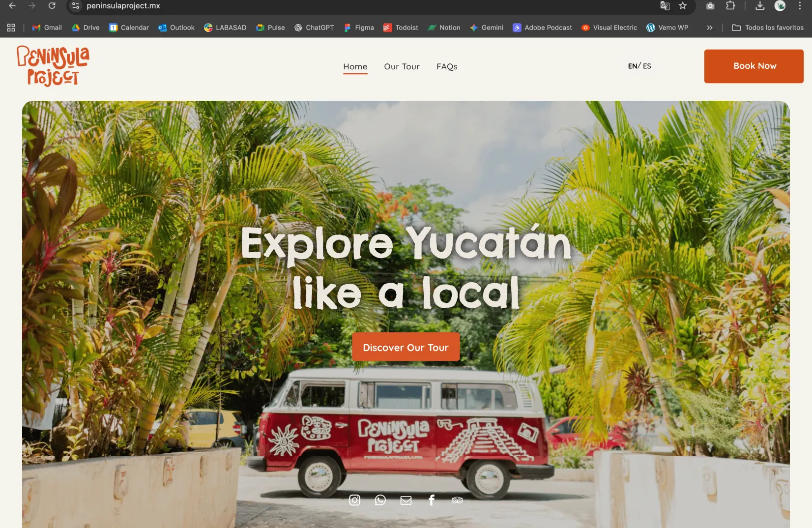Screen dimensions: 812x528
Task: Click the email envelope icon
Action: [406, 500]
